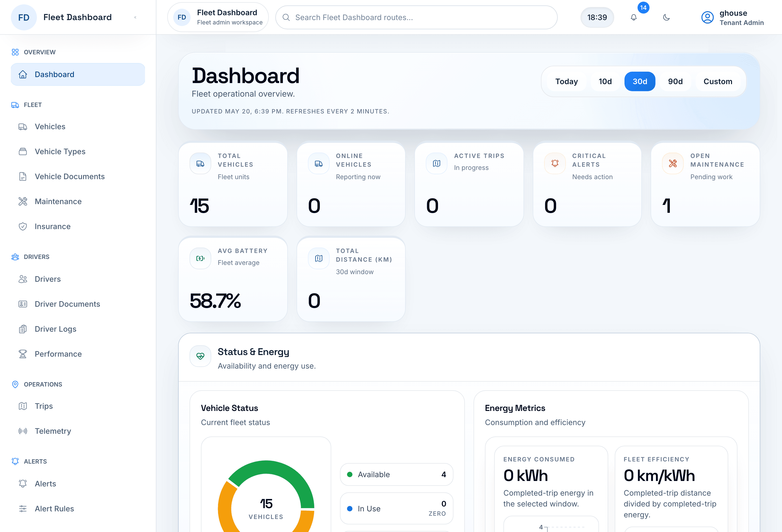Click the FLEET section header
Viewport: 782px width, 532px height.
tap(33, 105)
